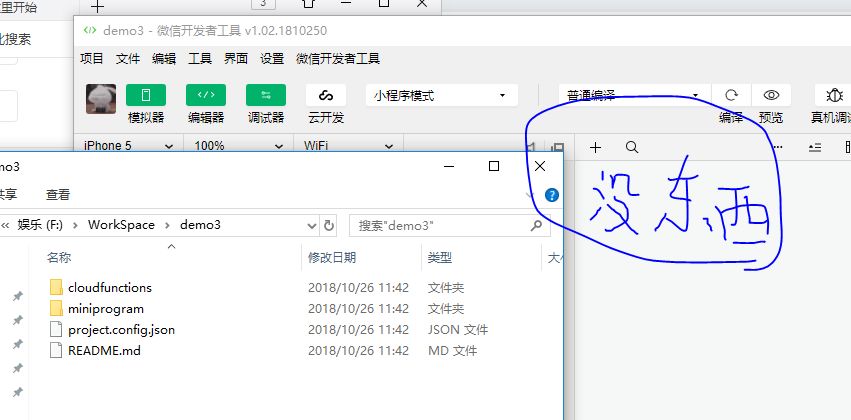Click the MD 文件 type cell

452,351
